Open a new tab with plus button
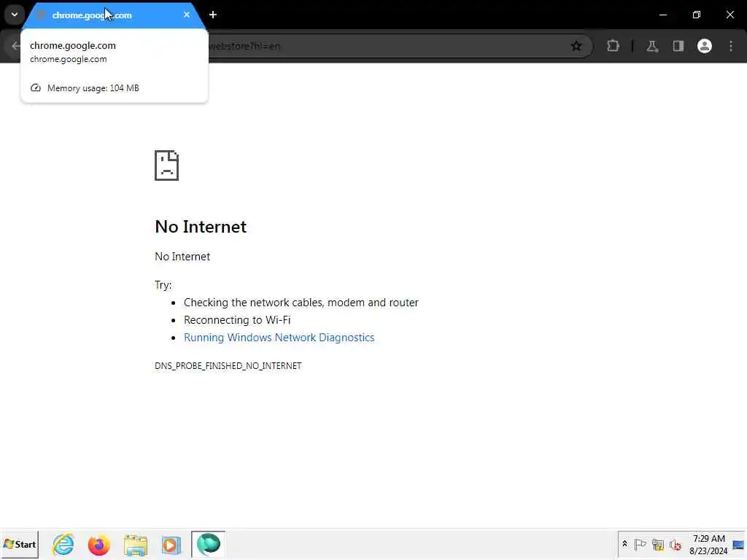Image resolution: width=747 pixels, height=560 pixels. click(x=213, y=15)
